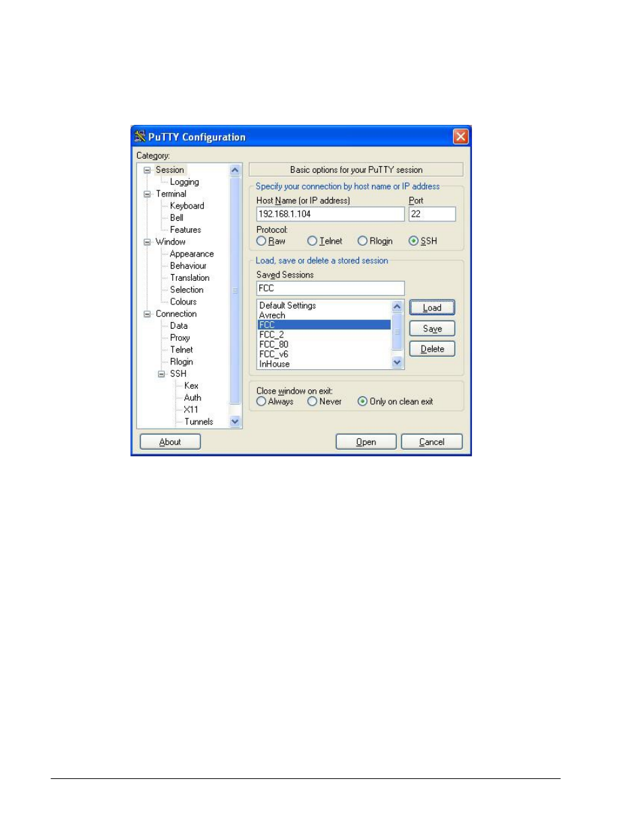Click the category tree scrollbar thumb
The image size is (644, 833).
[235, 290]
